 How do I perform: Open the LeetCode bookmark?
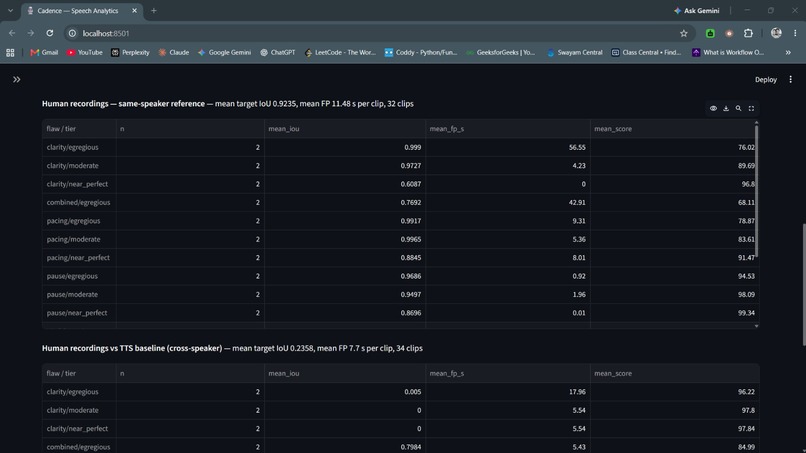pyautogui.click(x=340, y=52)
